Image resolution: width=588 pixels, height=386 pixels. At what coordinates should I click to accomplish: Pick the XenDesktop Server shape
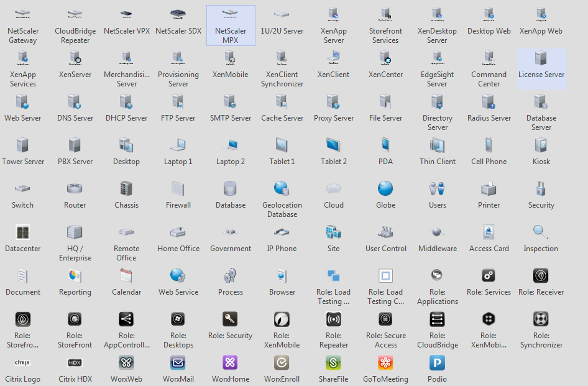tap(437, 14)
